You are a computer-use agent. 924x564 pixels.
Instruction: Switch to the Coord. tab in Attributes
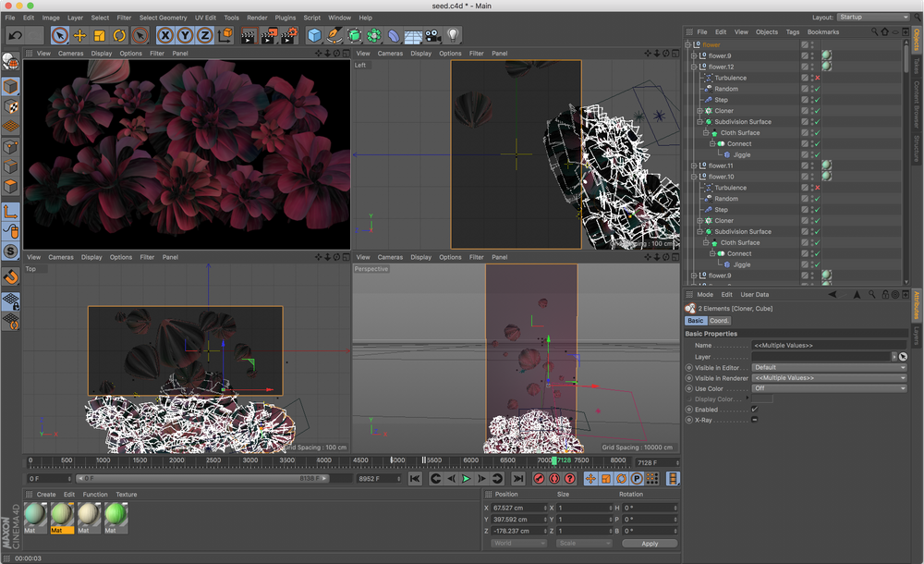[719, 321]
